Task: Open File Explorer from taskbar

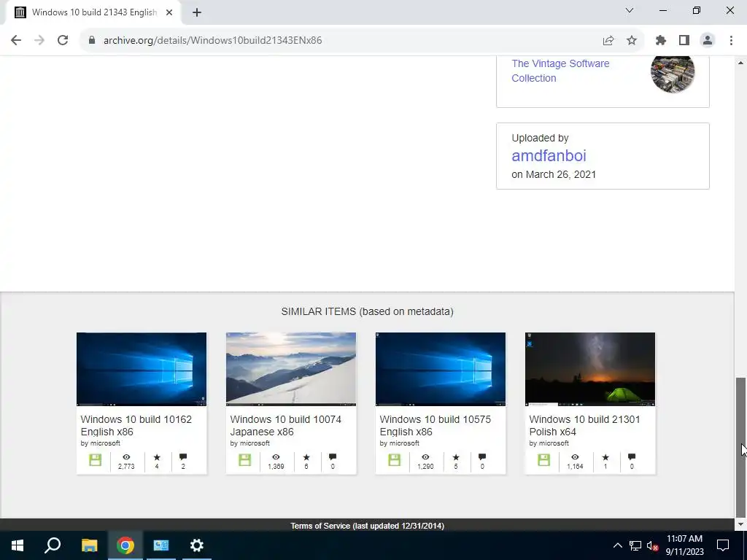Action: (89, 545)
